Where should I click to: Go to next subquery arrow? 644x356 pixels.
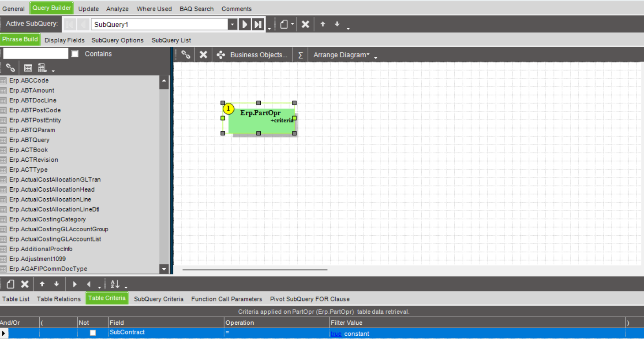coord(245,24)
